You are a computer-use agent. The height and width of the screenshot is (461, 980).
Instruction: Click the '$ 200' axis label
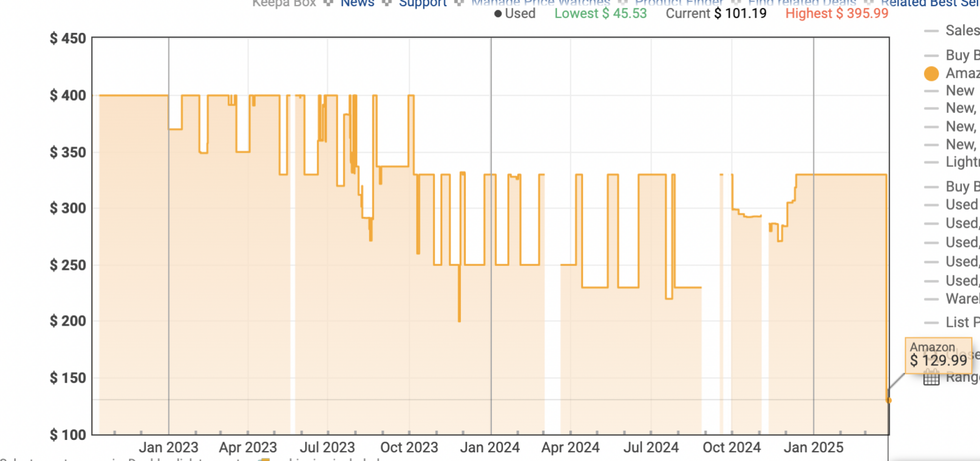(68, 321)
